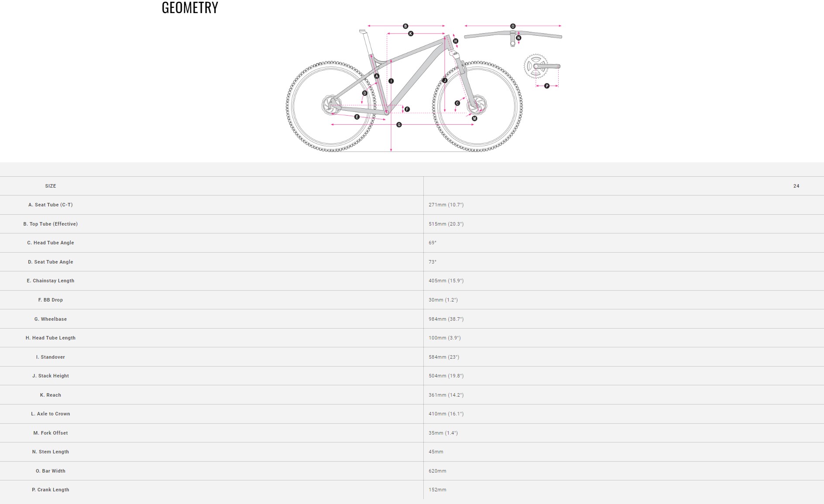Click the F BB drop marker
This screenshot has height=504, width=824.
click(407, 109)
